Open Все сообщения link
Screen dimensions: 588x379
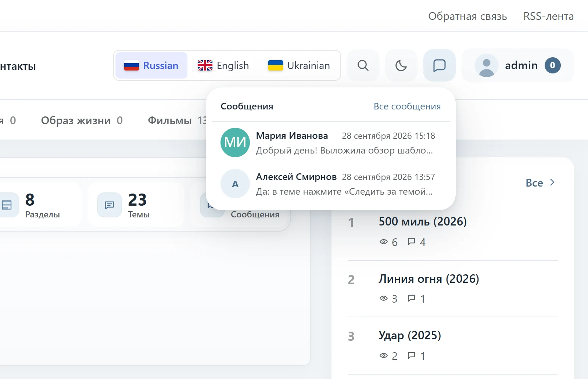[x=407, y=106]
